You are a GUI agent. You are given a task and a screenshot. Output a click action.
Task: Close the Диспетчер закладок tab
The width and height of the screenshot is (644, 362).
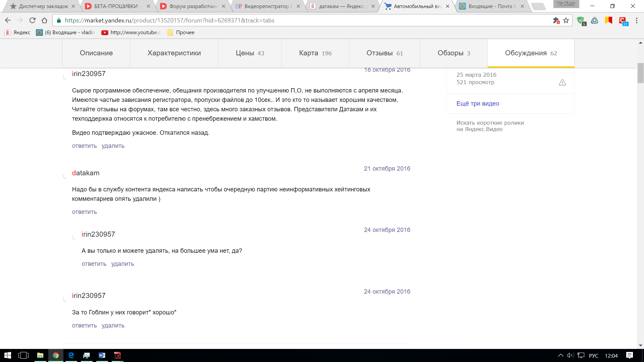[73, 6]
